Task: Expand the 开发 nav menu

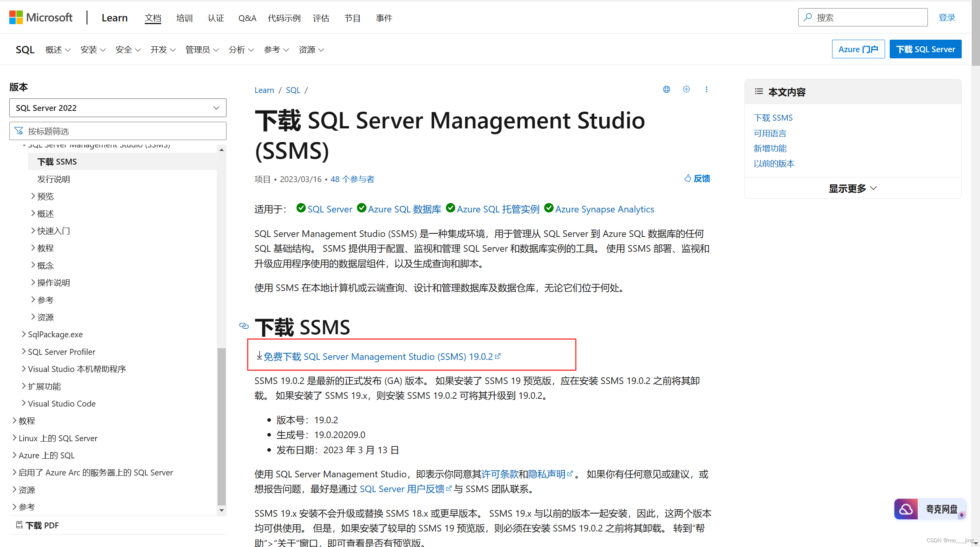Action: click(163, 49)
